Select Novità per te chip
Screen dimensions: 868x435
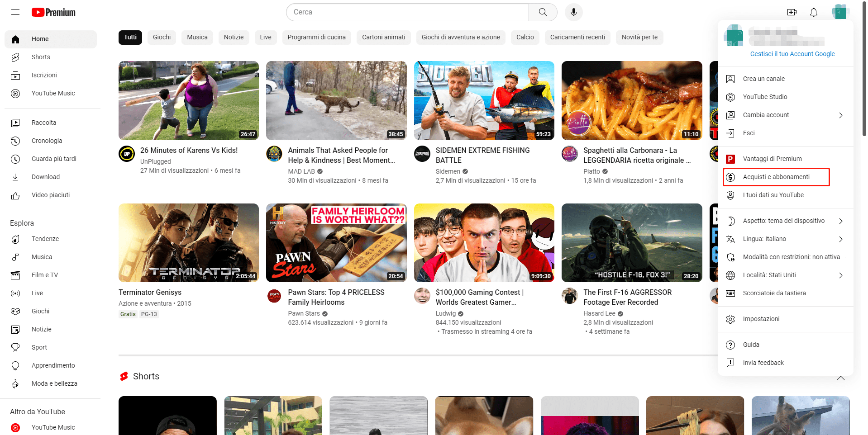(x=639, y=37)
